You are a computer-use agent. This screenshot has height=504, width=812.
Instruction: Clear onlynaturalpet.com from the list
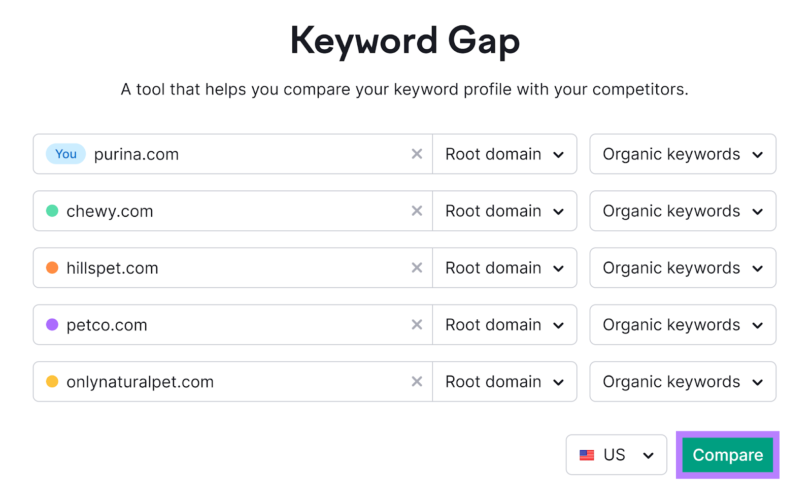pyautogui.click(x=417, y=381)
